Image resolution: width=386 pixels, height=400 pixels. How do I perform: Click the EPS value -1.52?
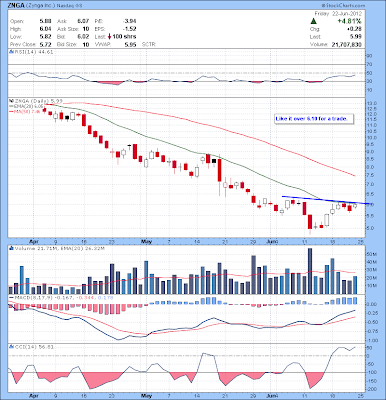tap(129, 29)
